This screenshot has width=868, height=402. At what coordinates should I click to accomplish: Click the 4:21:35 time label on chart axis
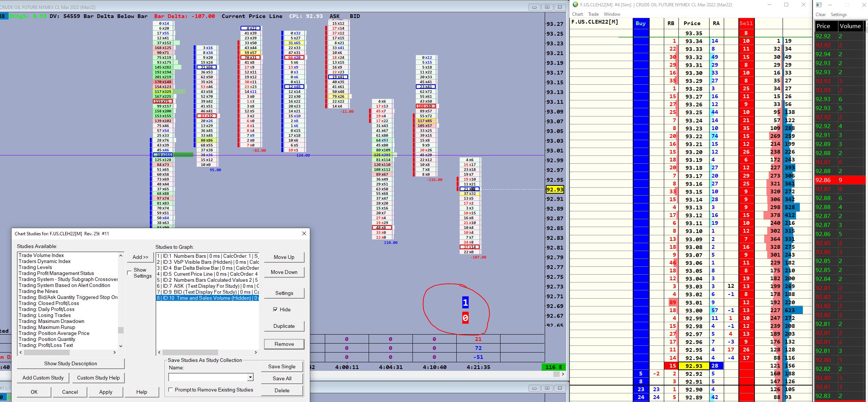pos(478,367)
